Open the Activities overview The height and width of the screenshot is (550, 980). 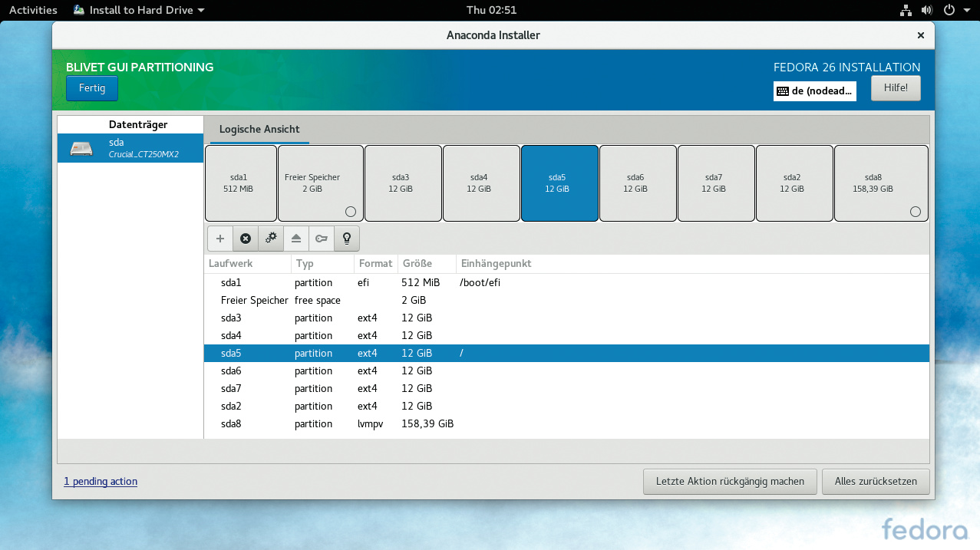[33, 10]
